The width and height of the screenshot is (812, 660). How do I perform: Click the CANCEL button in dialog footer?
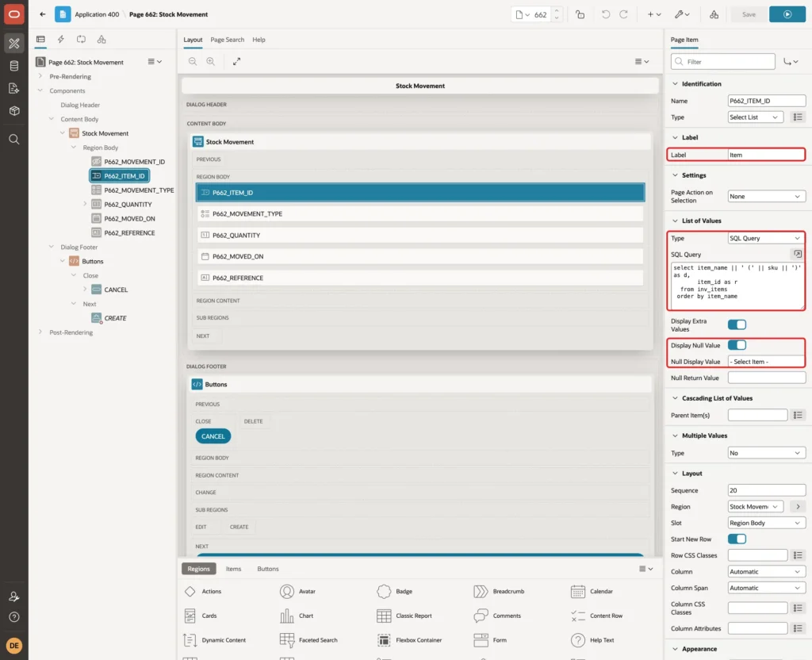[213, 436]
